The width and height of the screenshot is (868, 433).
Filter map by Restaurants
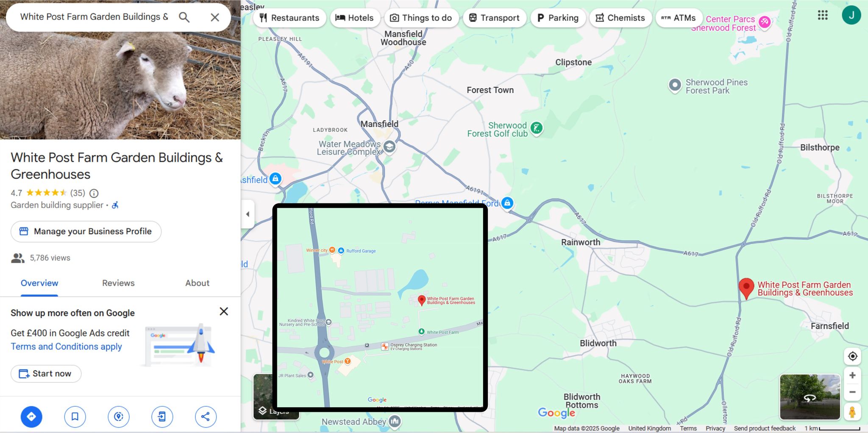pyautogui.click(x=289, y=18)
